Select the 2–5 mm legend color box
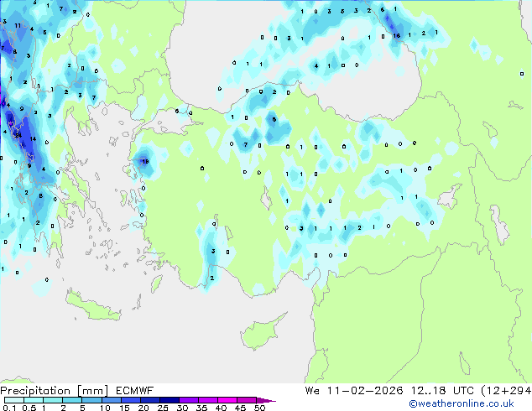This screenshot has width=532, height=411. 72,400
